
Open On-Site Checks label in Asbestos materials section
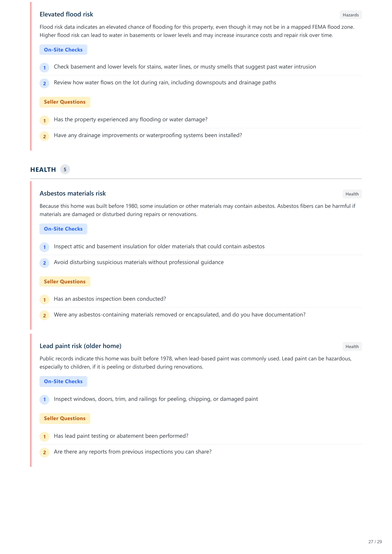63,229
